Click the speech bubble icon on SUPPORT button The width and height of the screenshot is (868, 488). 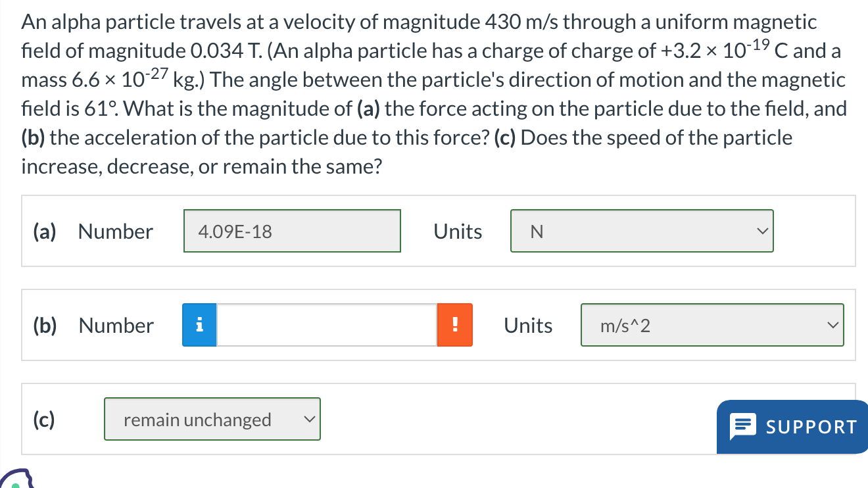[744, 426]
